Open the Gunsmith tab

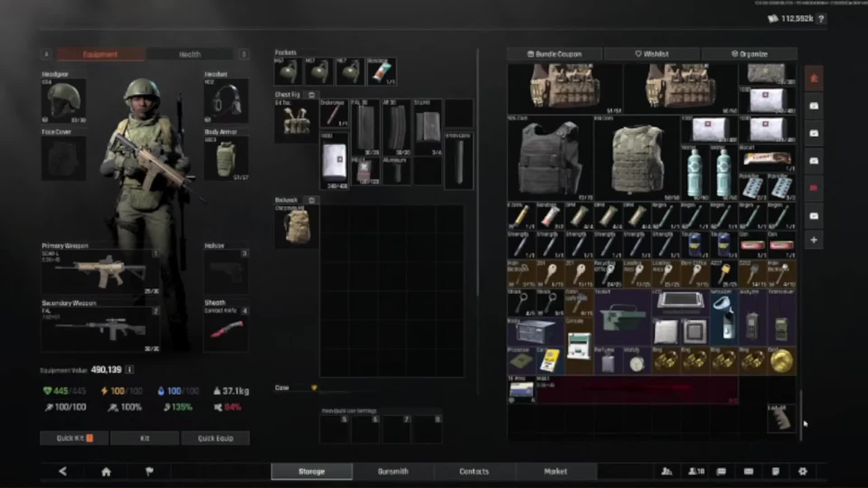point(393,471)
